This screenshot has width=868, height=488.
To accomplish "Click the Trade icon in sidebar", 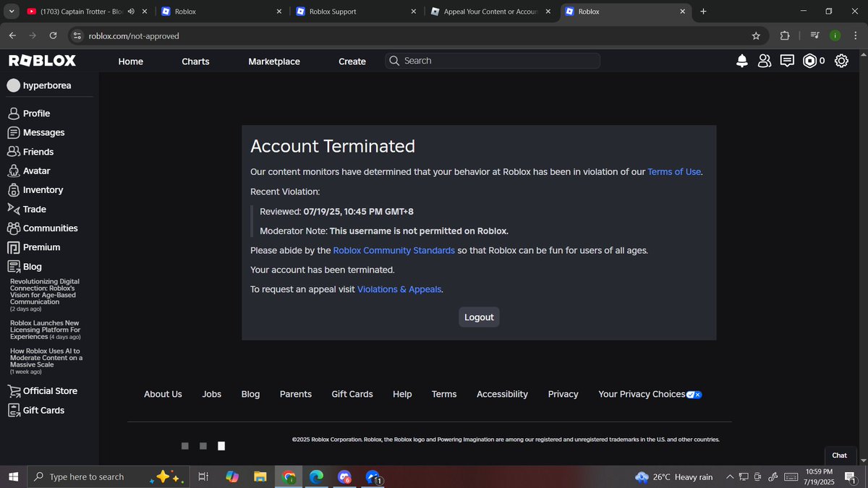I will click(13, 209).
